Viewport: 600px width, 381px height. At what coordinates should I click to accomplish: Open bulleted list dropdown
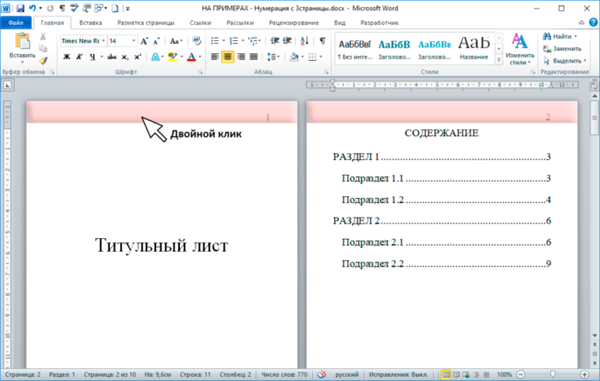(223, 41)
